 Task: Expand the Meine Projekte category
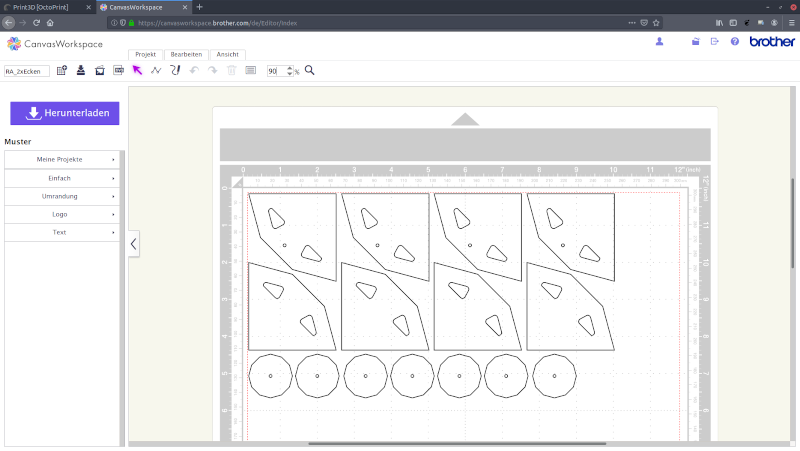click(61, 160)
